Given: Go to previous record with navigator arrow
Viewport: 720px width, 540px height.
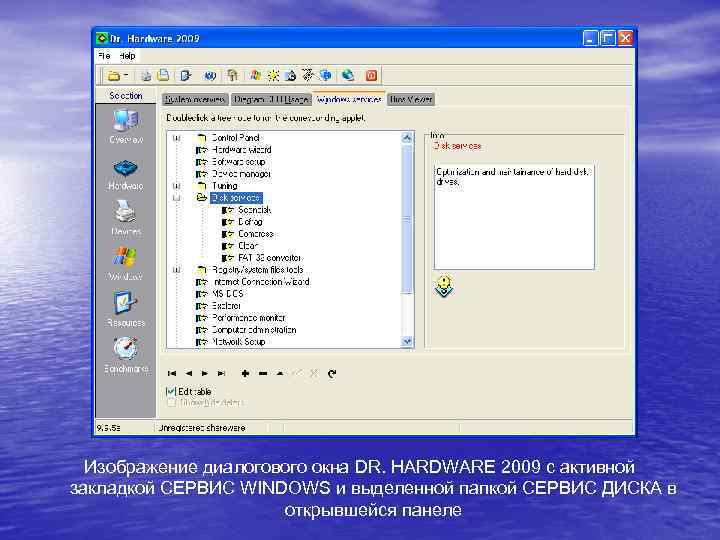Looking at the screenshot, I should point(188,373).
